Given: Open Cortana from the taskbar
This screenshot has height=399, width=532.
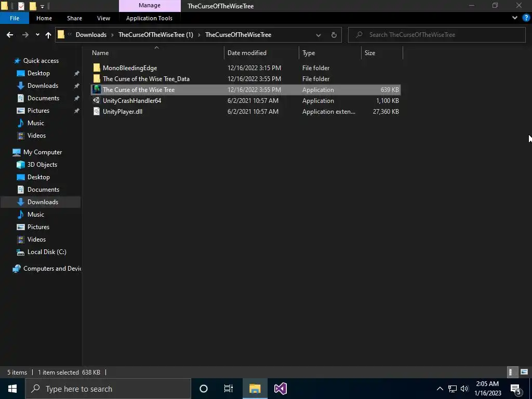Looking at the screenshot, I should point(204,389).
